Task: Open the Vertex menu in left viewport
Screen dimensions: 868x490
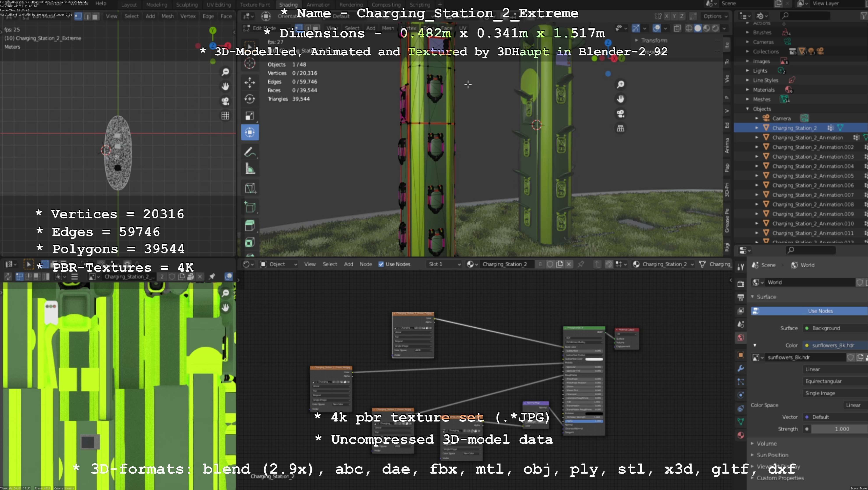Action: tap(188, 16)
